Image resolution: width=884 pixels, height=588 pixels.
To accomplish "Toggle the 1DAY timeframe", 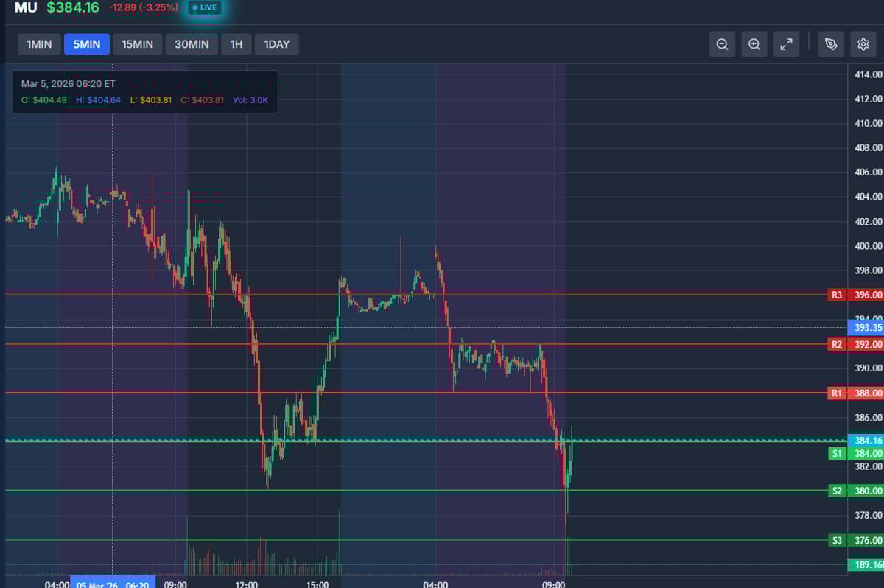I will tap(276, 44).
